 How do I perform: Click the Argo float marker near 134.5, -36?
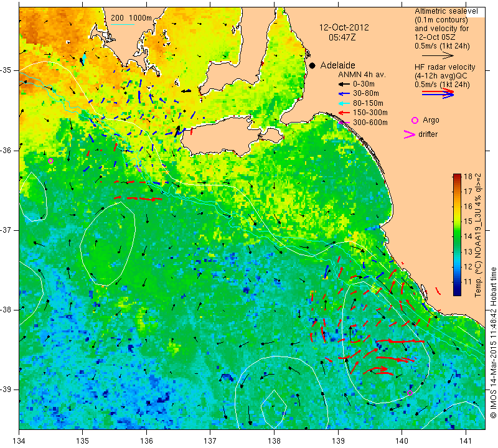coord(50,161)
